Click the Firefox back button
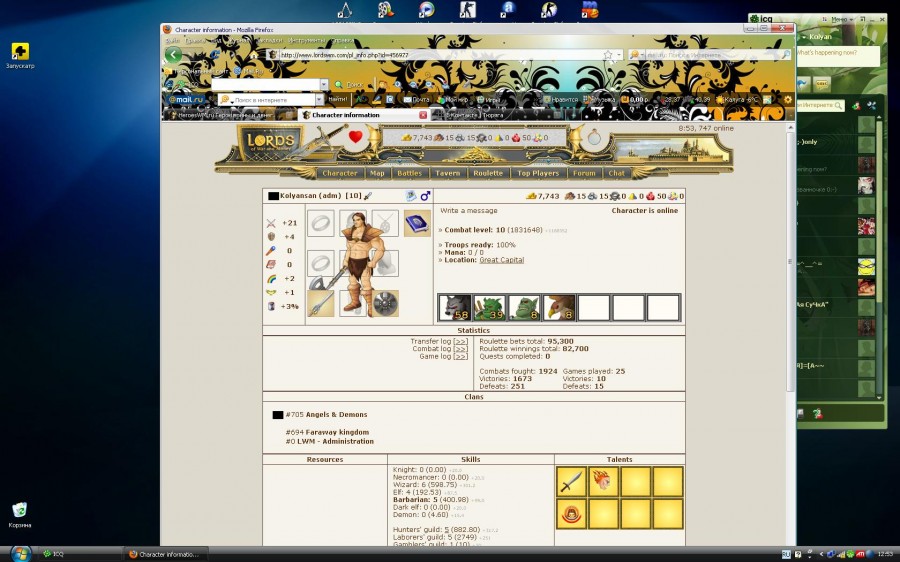 (x=173, y=55)
